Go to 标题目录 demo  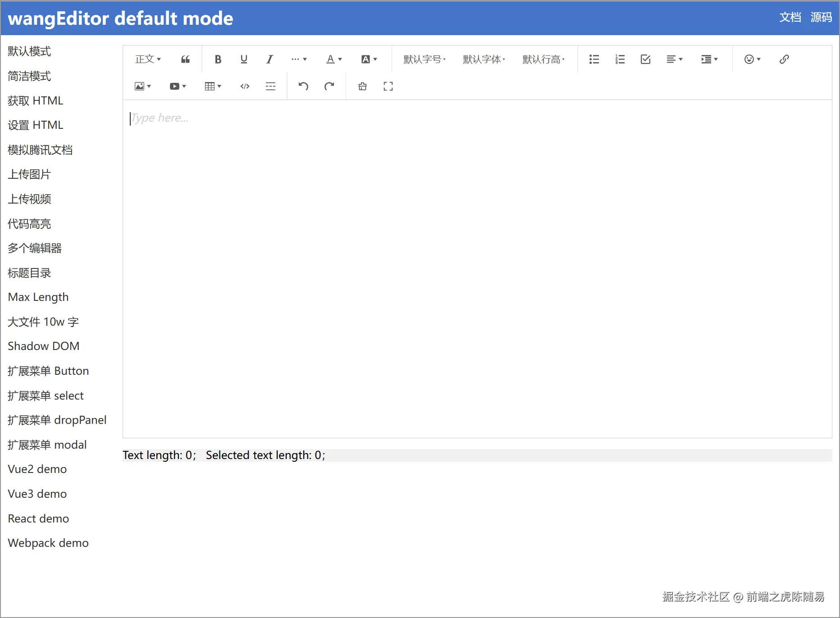click(x=29, y=273)
